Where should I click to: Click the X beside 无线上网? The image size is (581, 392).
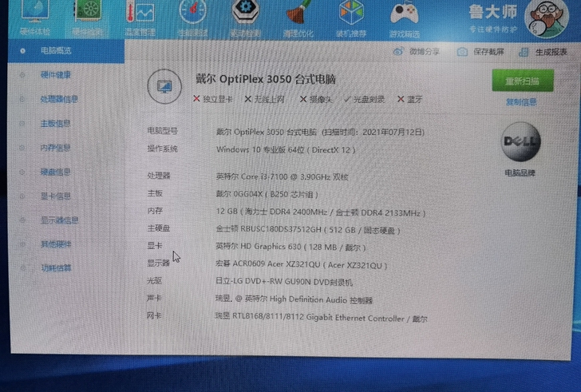point(248,99)
